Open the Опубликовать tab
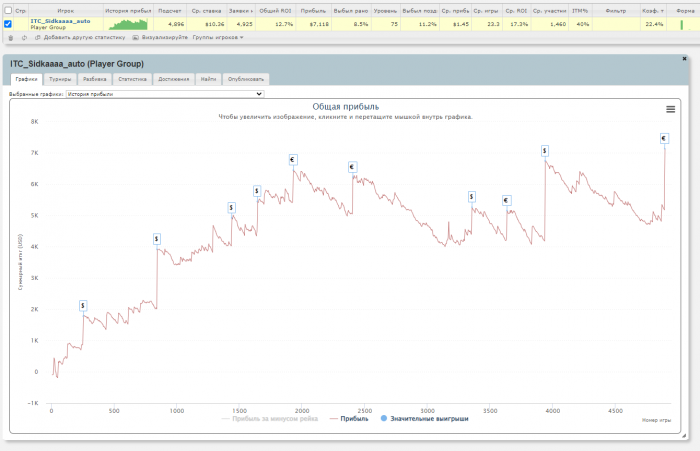The height and width of the screenshot is (451, 700). (x=246, y=79)
